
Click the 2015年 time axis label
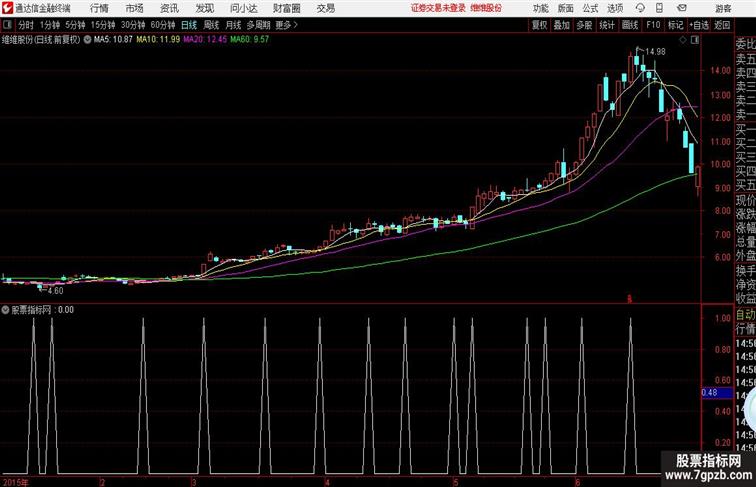pos(15,482)
